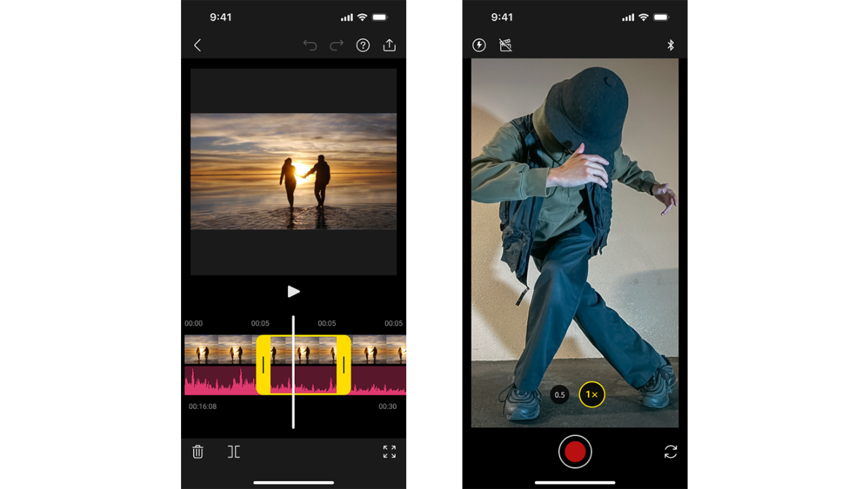This screenshot has width=868, height=489.
Task: Expand the editor preview to fullscreen
Action: click(x=389, y=452)
